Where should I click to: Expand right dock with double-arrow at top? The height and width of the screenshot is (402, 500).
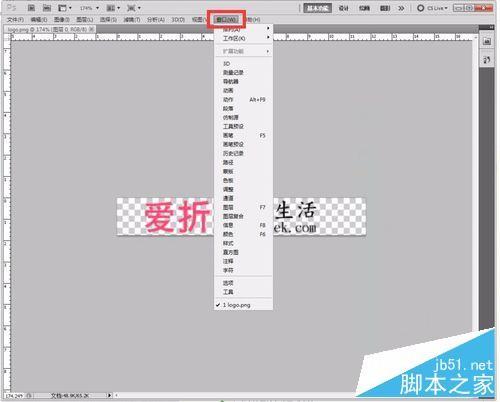[491, 27]
